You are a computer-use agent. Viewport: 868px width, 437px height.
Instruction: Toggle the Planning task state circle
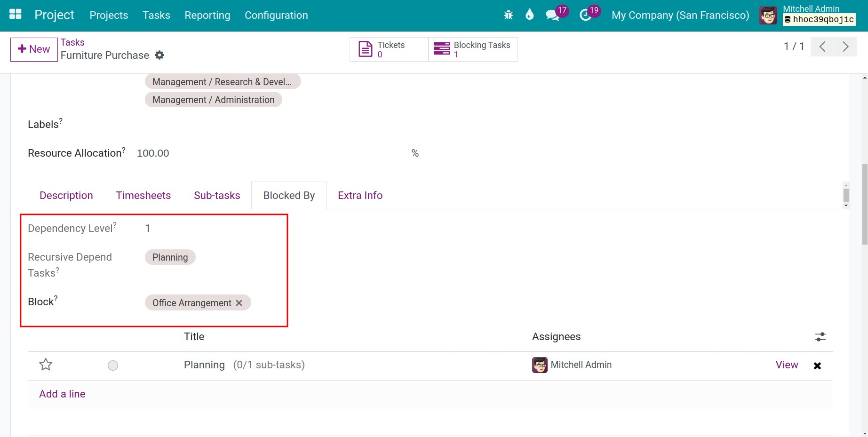(x=113, y=365)
